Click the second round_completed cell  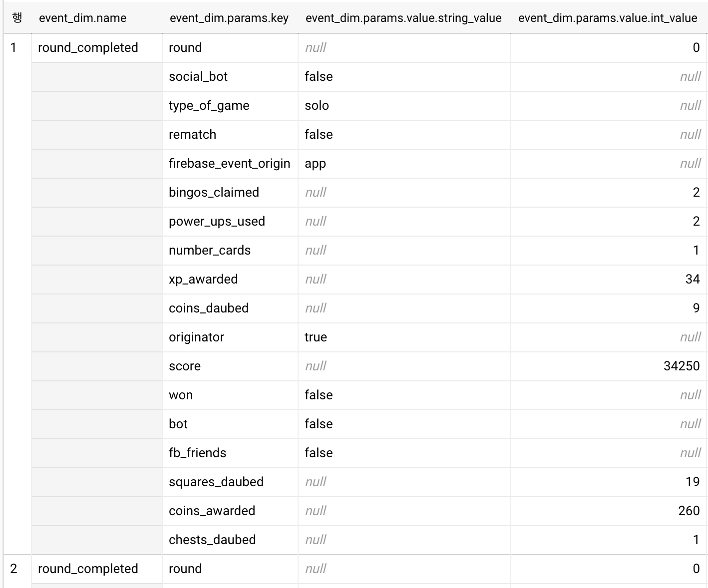(x=97, y=569)
